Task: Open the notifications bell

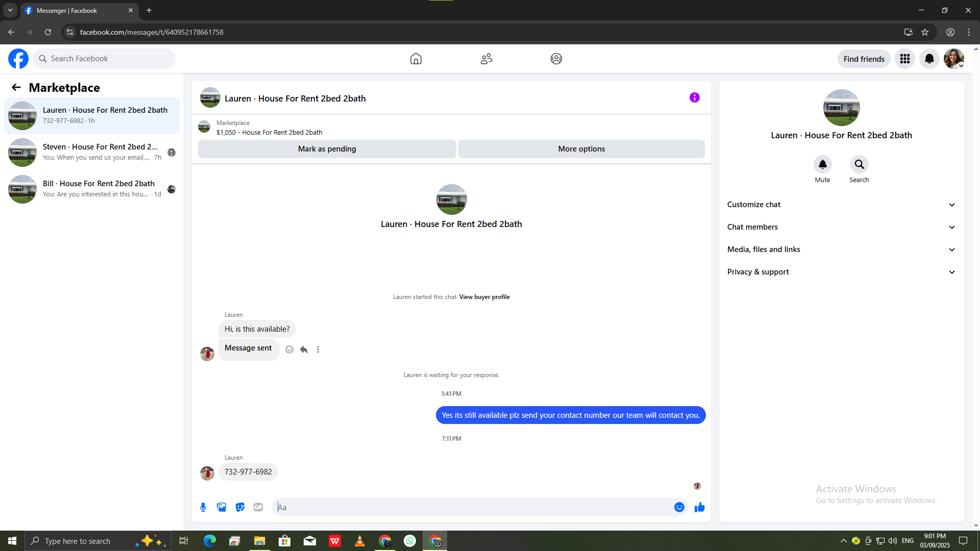Action: [929, 59]
